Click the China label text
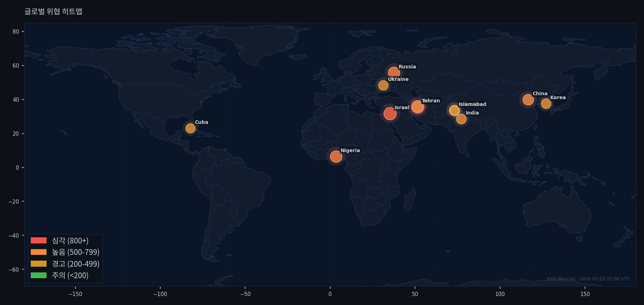Viewport: 644px width, 305px height. click(540, 93)
